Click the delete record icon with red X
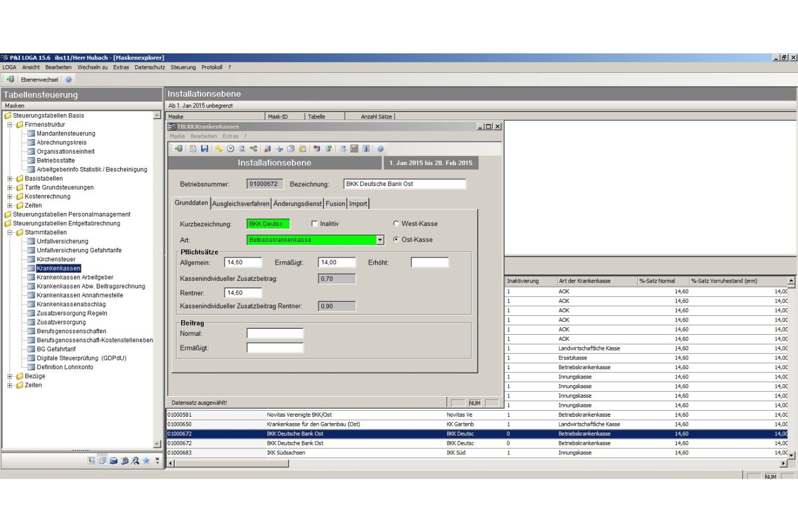Viewport: 798px width, 532px height. (x=267, y=149)
